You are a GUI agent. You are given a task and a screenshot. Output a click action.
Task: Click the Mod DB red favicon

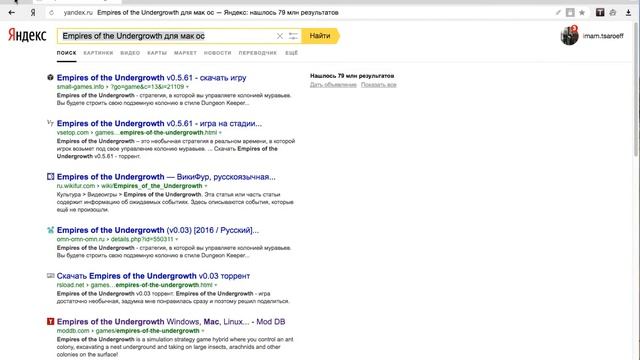50,321
